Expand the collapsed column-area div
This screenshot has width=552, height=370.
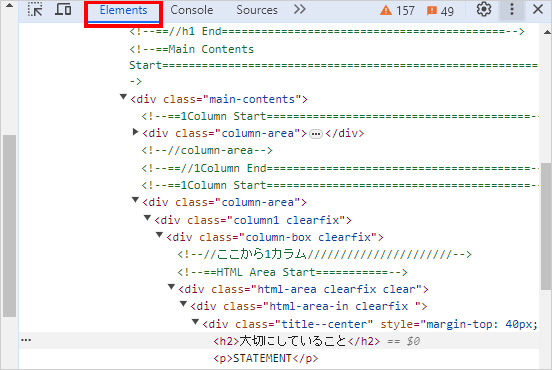point(135,132)
